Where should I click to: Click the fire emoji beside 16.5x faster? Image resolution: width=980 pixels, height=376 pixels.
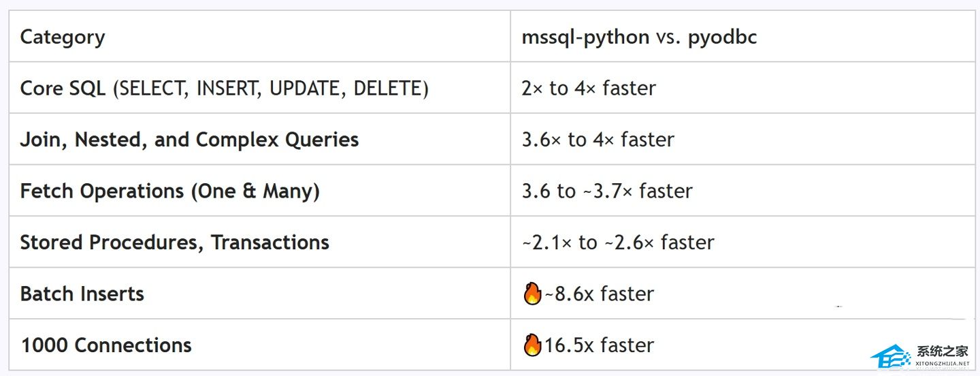tap(532, 345)
